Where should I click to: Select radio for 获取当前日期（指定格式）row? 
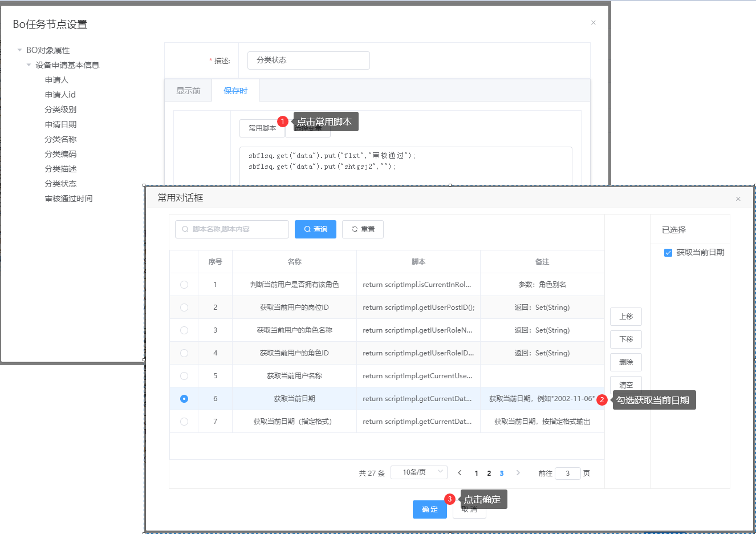coord(184,422)
